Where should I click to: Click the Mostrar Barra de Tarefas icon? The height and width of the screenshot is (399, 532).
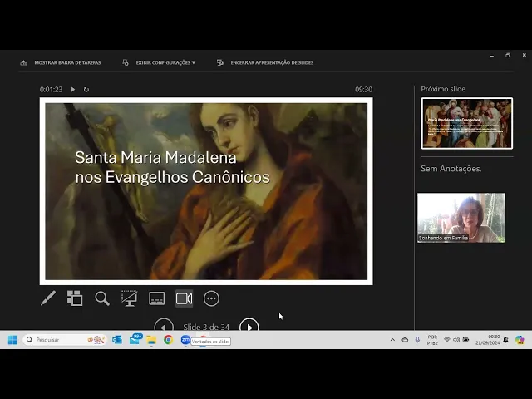click(x=23, y=63)
